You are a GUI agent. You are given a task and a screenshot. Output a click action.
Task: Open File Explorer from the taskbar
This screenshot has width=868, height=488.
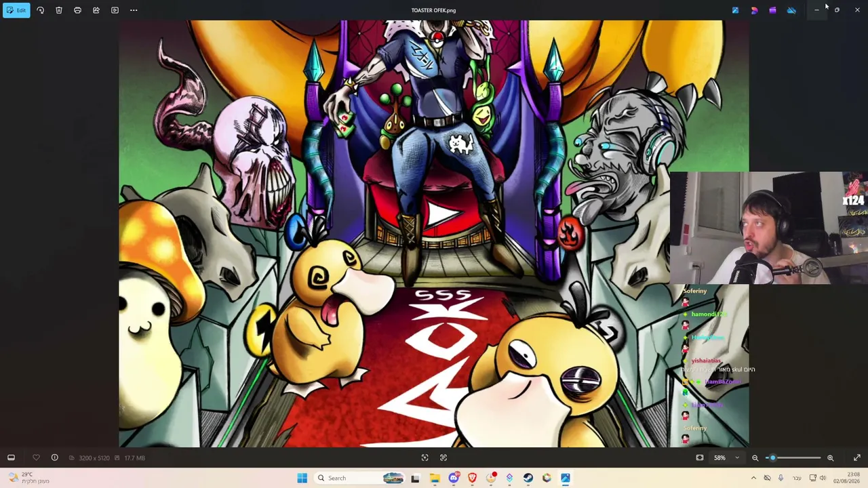435,478
